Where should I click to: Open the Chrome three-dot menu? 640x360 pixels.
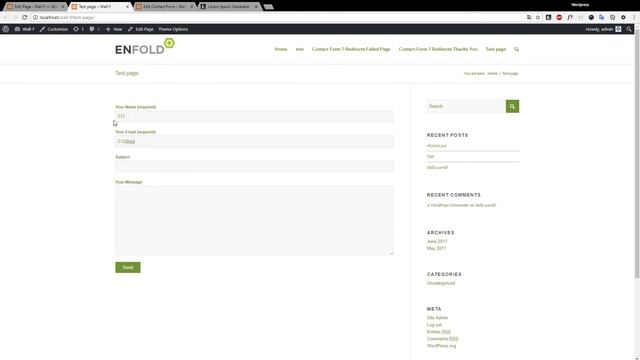[634, 18]
